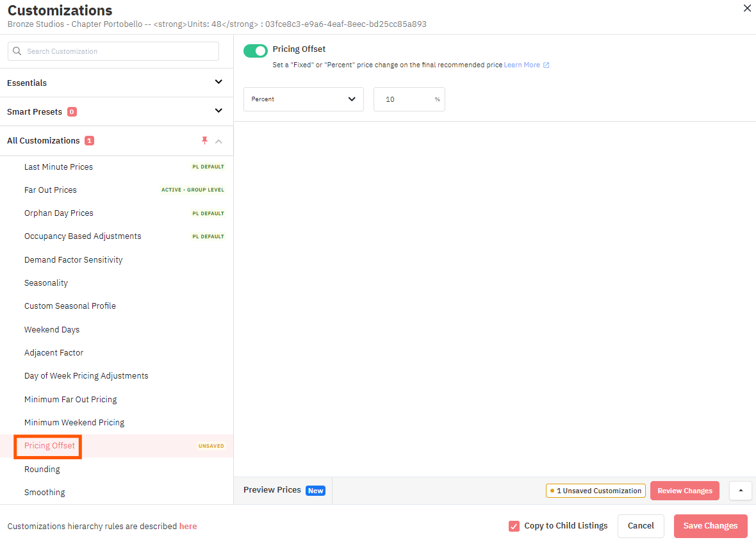Click PL DEFAULT tag on Last Minute Prices
This screenshot has width=756, height=540.
208,167
